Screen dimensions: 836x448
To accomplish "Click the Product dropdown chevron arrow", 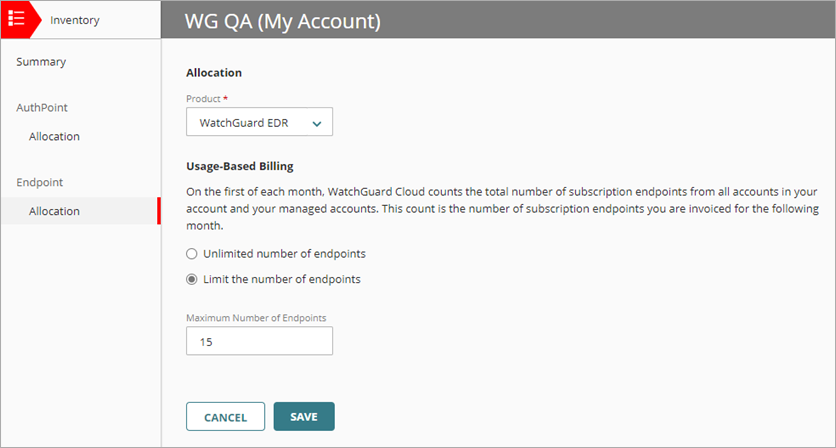I will pos(317,124).
